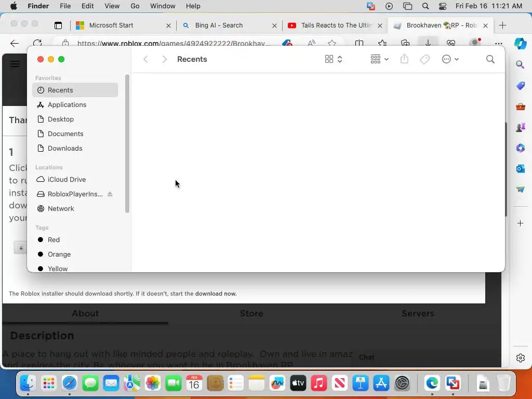Select Recents in Finder sidebar
The height and width of the screenshot is (399, 532).
[75, 90]
